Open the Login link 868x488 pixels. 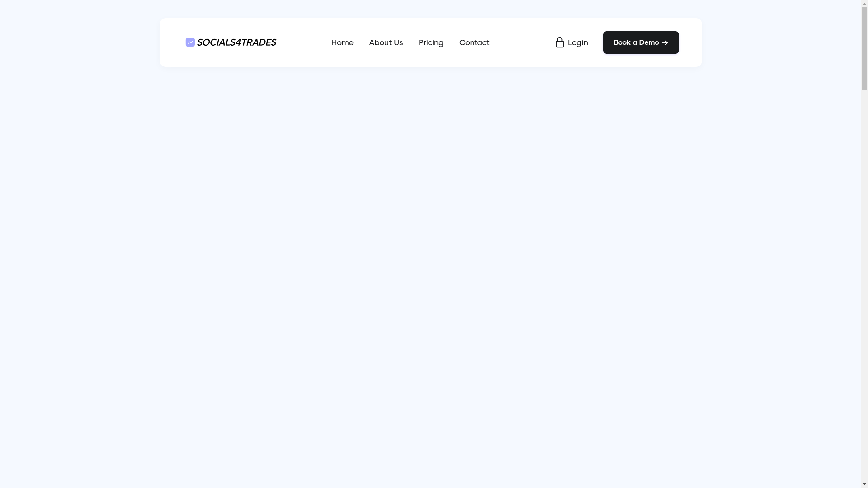578,42
